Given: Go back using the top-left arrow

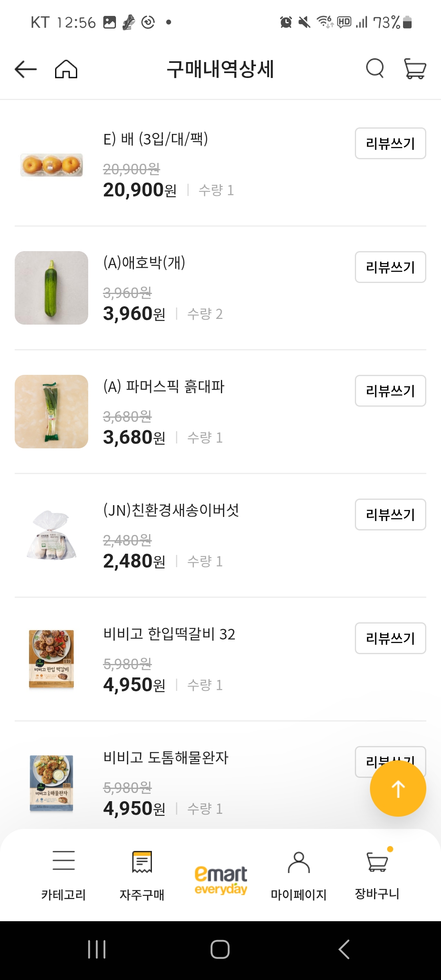Looking at the screenshot, I should tap(26, 69).
